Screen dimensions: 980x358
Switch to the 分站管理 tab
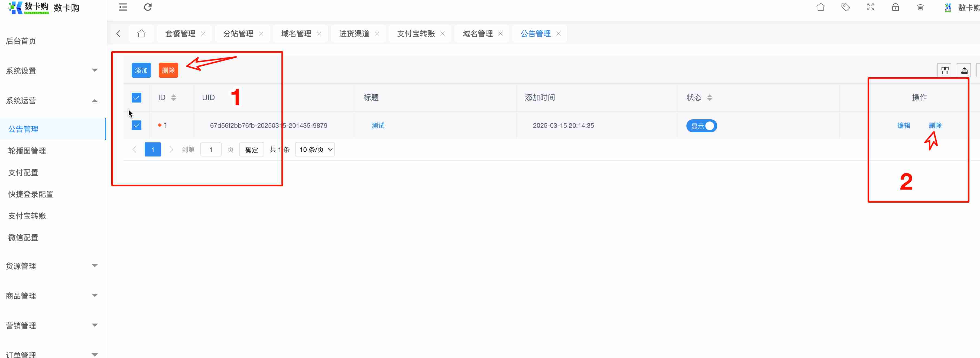point(238,34)
